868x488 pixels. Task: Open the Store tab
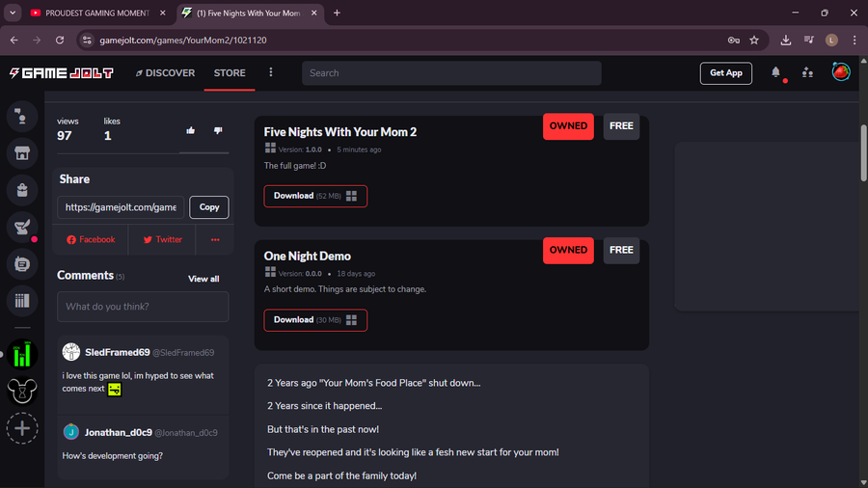230,73
